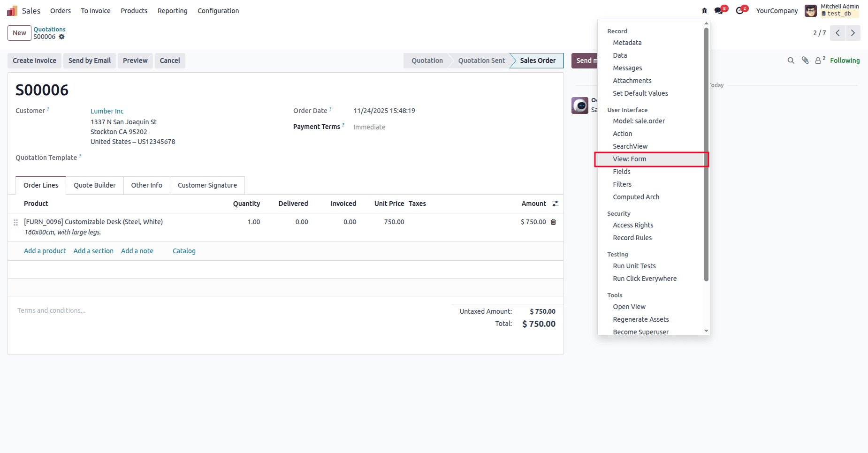Viewport: 868px width, 453px height.
Task: Navigate to the next record arrow
Action: click(853, 33)
